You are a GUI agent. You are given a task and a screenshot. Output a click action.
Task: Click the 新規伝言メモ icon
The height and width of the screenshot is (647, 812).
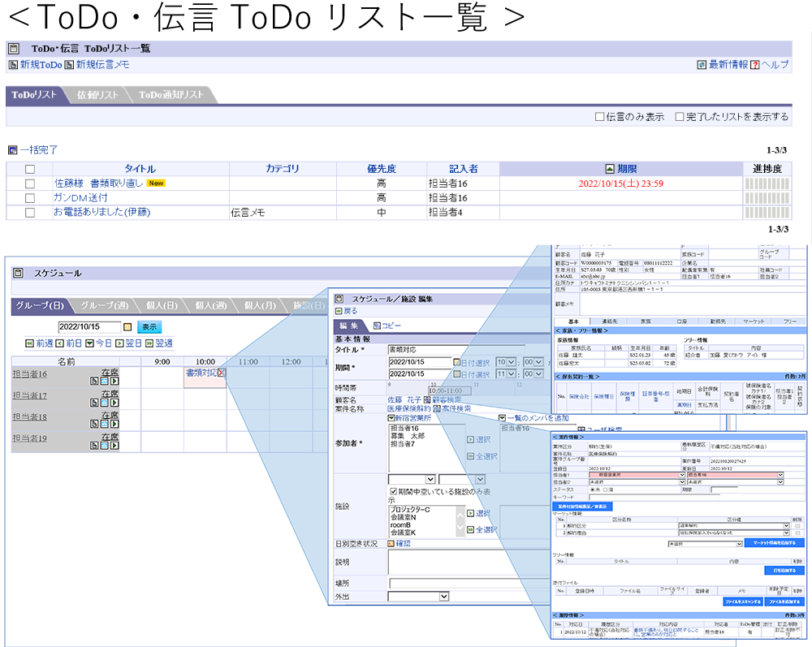(69, 65)
